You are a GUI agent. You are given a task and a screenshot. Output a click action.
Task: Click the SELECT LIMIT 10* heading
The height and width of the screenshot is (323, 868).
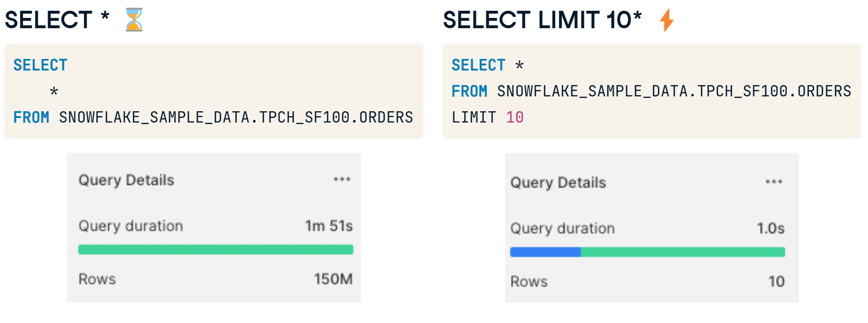click(542, 20)
